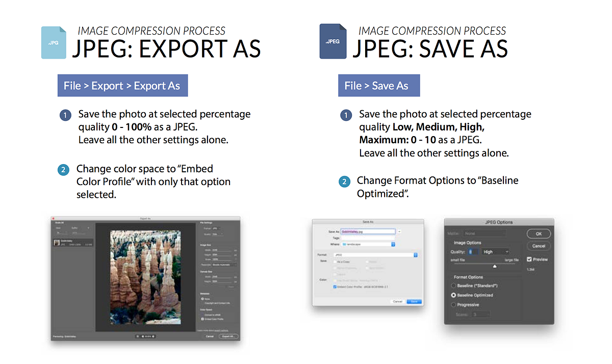Toggle Convert to sRGB checkbox
Screen dimensions: 612x364
(202, 315)
